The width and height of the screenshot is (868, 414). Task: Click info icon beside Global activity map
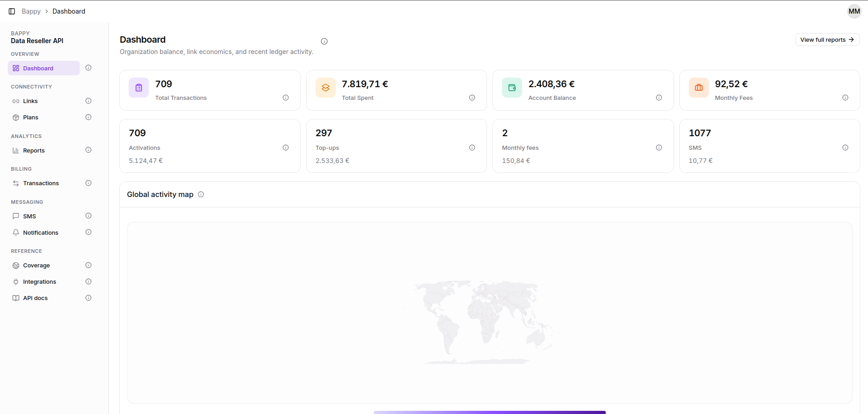click(201, 194)
